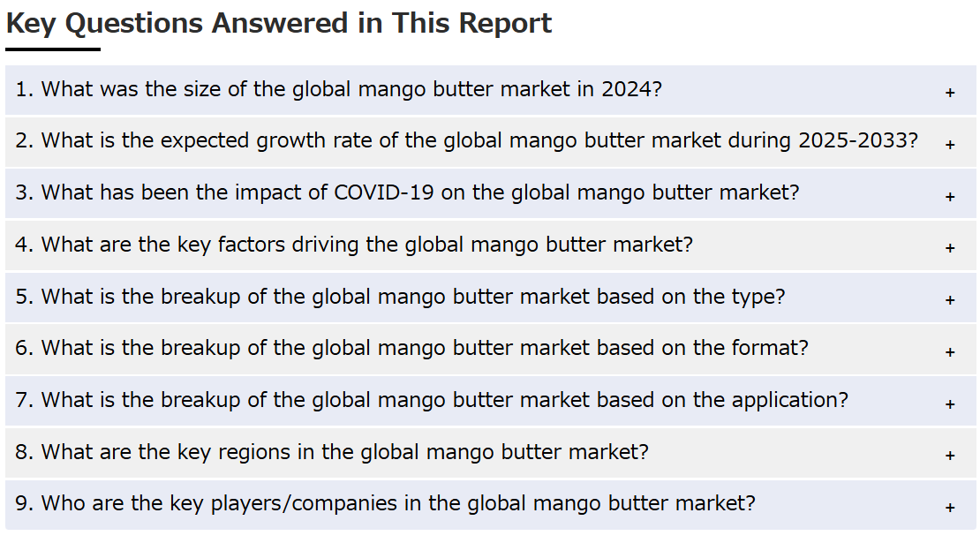Expand question 1 plus icon

(950, 93)
